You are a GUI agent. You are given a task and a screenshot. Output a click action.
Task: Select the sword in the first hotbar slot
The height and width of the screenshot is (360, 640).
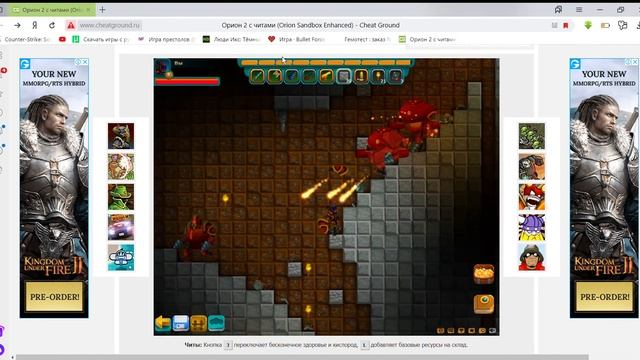(258, 76)
